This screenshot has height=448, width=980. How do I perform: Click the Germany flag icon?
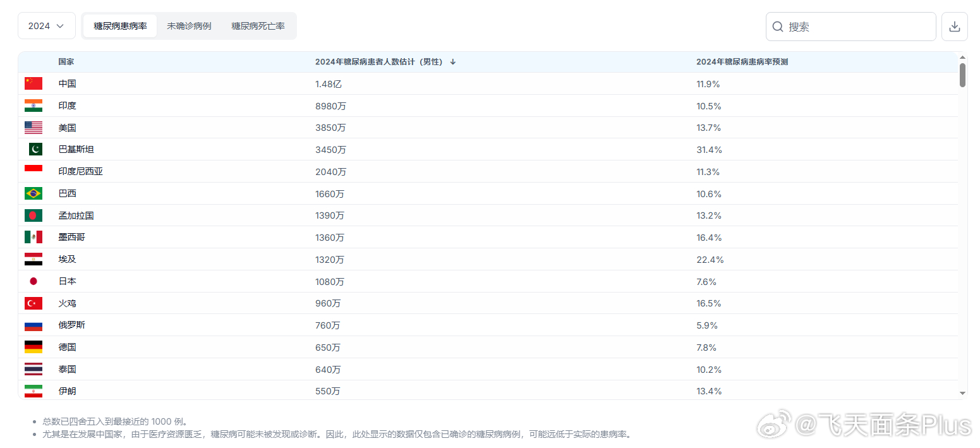(x=33, y=347)
